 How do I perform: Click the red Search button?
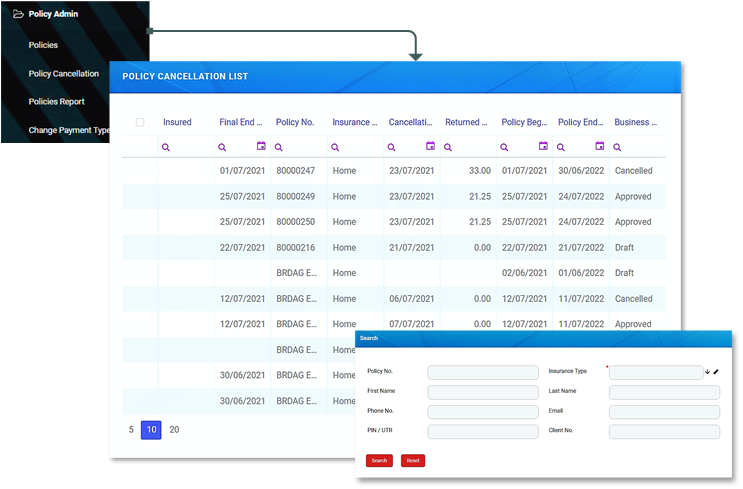pos(379,461)
